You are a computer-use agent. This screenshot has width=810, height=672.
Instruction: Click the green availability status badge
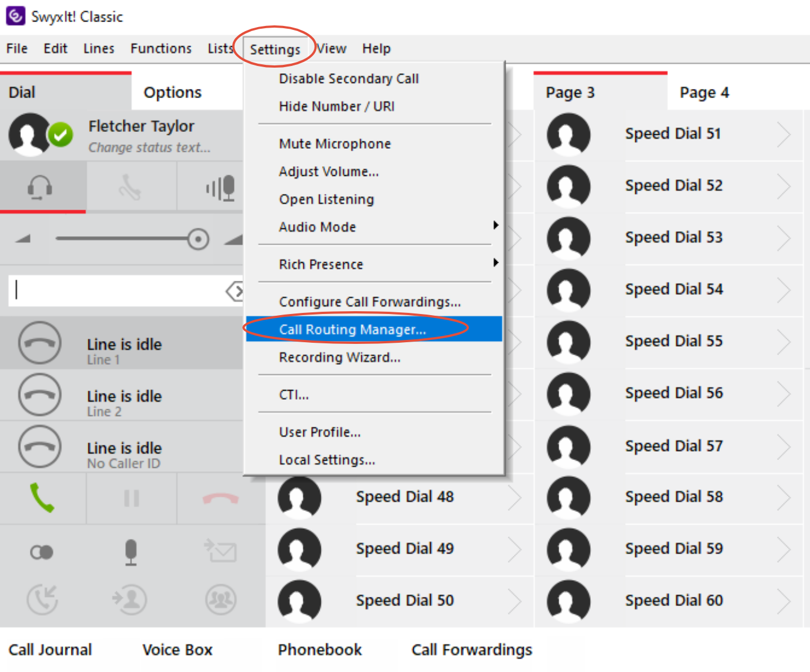(60, 135)
